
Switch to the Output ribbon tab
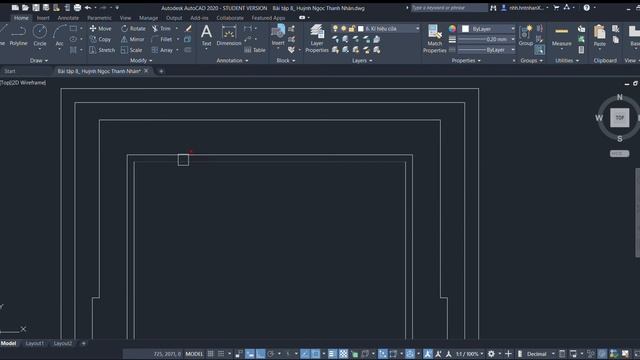tap(174, 18)
